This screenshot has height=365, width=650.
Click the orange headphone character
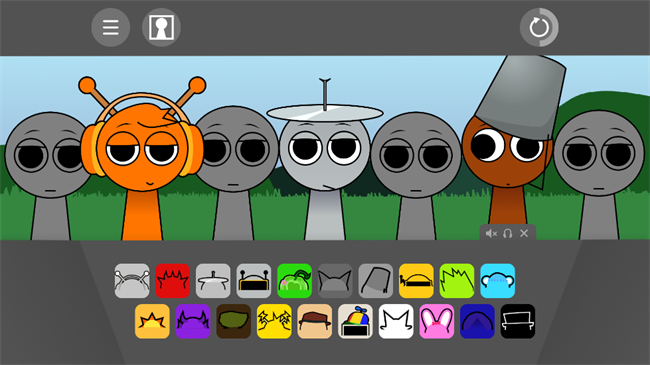pyautogui.click(x=142, y=158)
